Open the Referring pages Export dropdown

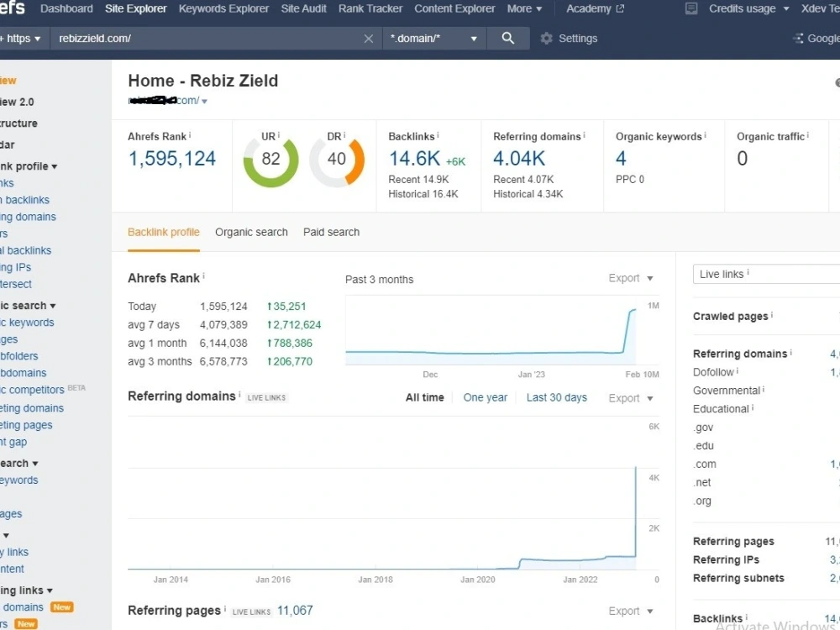pyautogui.click(x=631, y=611)
